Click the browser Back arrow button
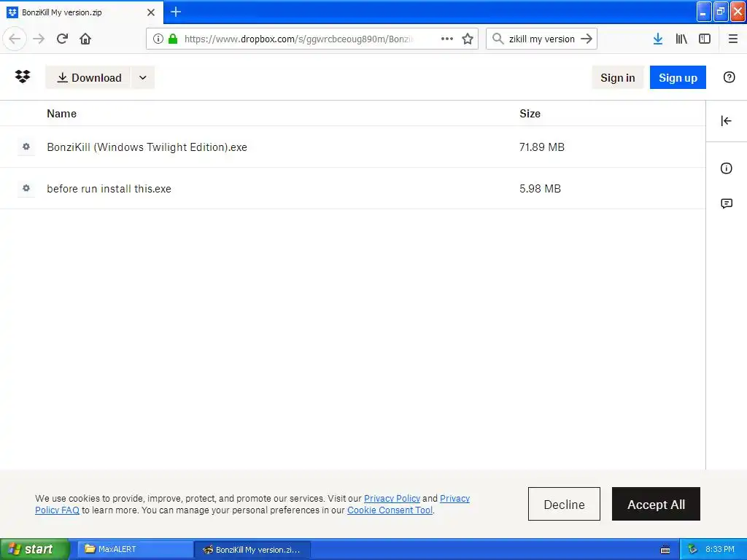The image size is (747, 560). pos(15,39)
